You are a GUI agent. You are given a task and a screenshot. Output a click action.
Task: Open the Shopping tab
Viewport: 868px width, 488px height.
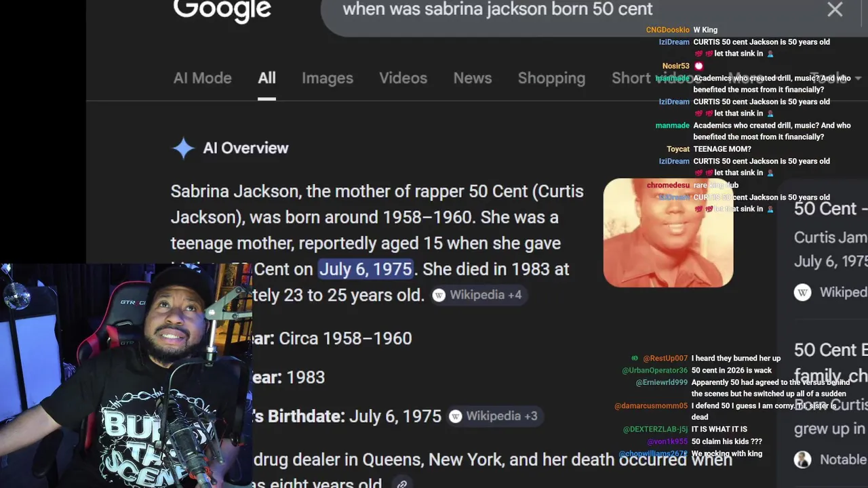[x=551, y=78]
